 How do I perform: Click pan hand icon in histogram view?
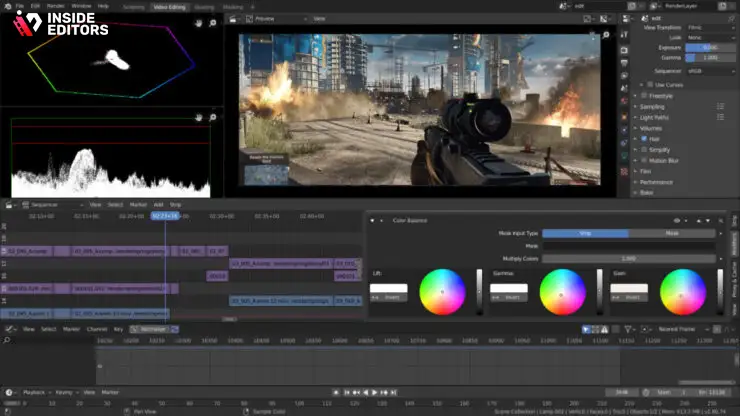(199, 117)
